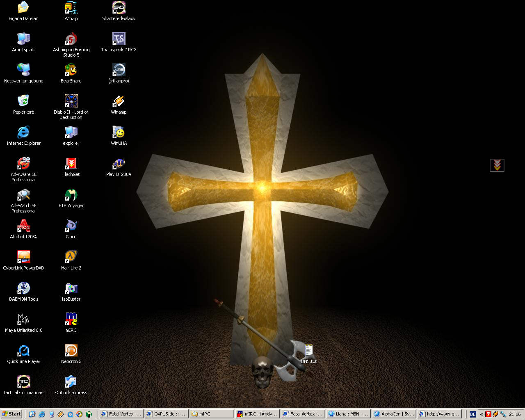Open the Winamp desktop shortcut
525x420 pixels.
coord(119,101)
